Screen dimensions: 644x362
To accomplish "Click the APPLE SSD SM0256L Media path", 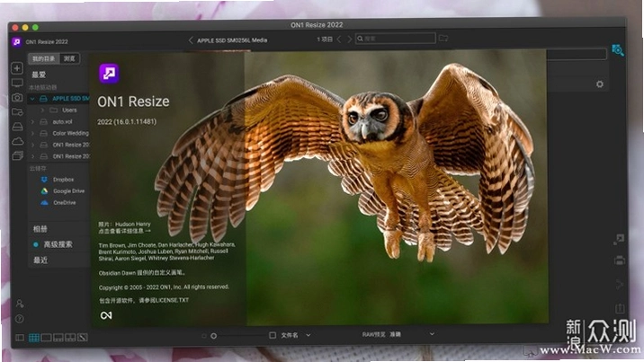I will pyautogui.click(x=232, y=40).
